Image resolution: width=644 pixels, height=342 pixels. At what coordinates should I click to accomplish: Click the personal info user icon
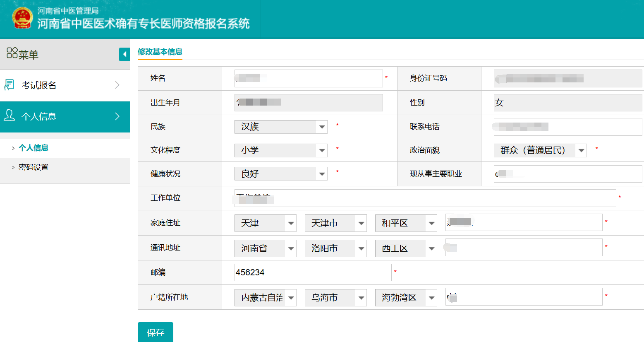(x=9, y=116)
